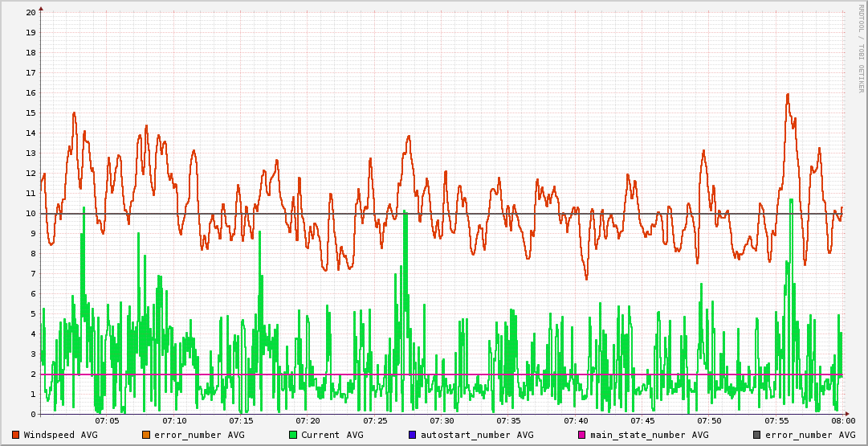Image resolution: width=868 pixels, height=446 pixels.
Task: Click the 07:35 time axis label
Action: [x=509, y=422]
